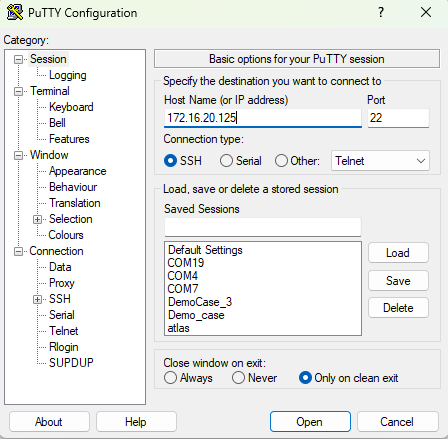The height and width of the screenshot is (439, 448).
Task: Open the Logging category
Action: click(x=68, y=75)
